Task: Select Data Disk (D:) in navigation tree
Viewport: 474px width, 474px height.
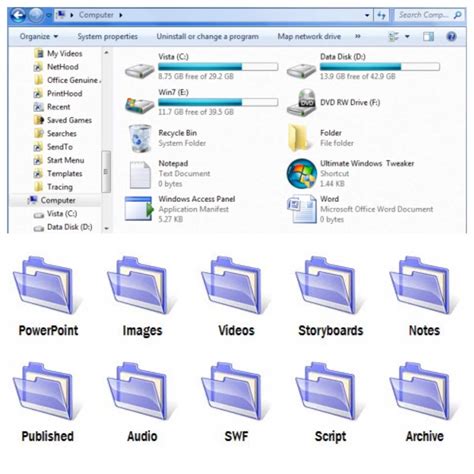Action: tap(63, 227)
